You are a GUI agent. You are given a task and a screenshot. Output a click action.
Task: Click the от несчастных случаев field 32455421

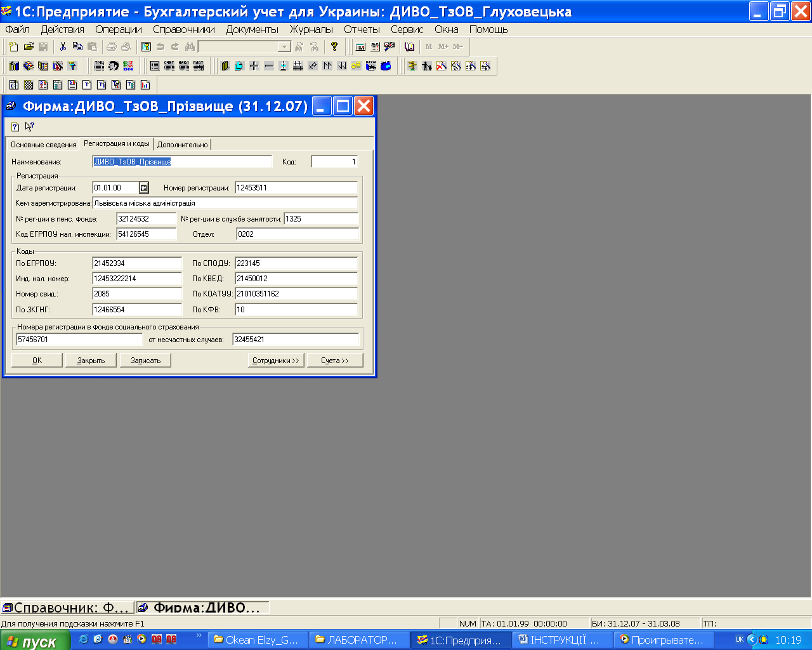(x=296, y=340)
